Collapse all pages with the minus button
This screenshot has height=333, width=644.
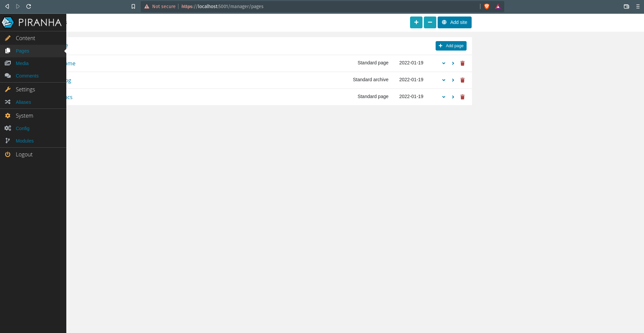coord(430,22)
